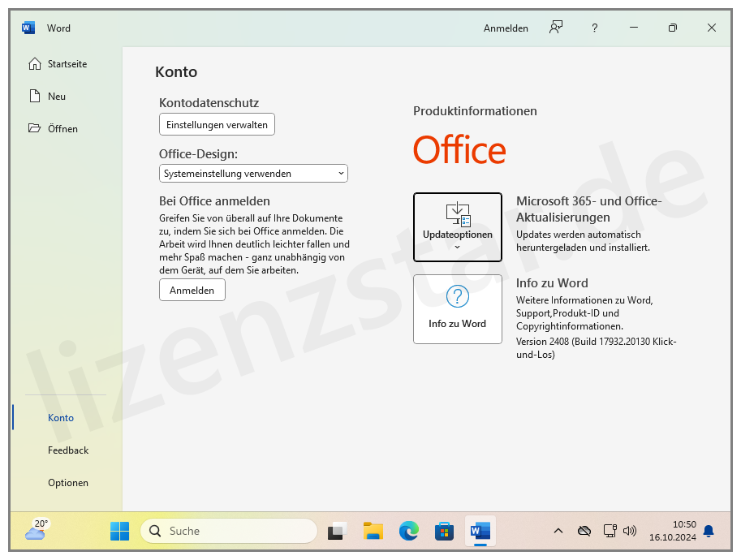Open the Startseite home page

pyautogui.click(x=58, y=64)
